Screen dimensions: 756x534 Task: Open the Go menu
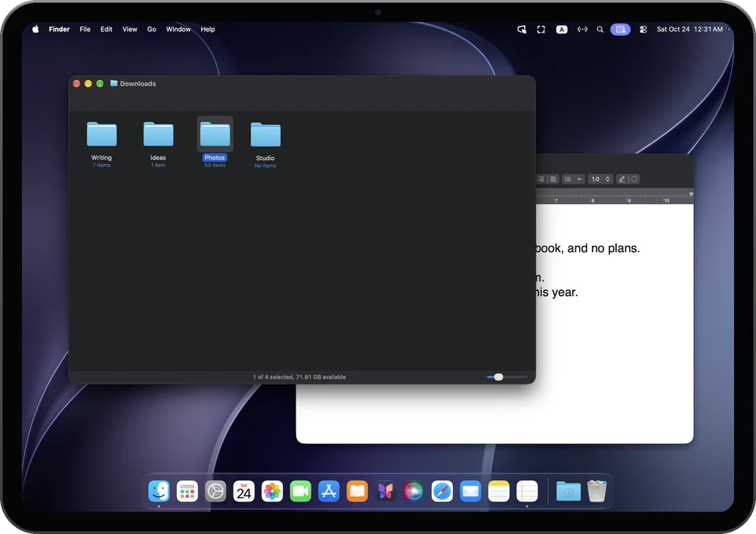pos(151,29)
